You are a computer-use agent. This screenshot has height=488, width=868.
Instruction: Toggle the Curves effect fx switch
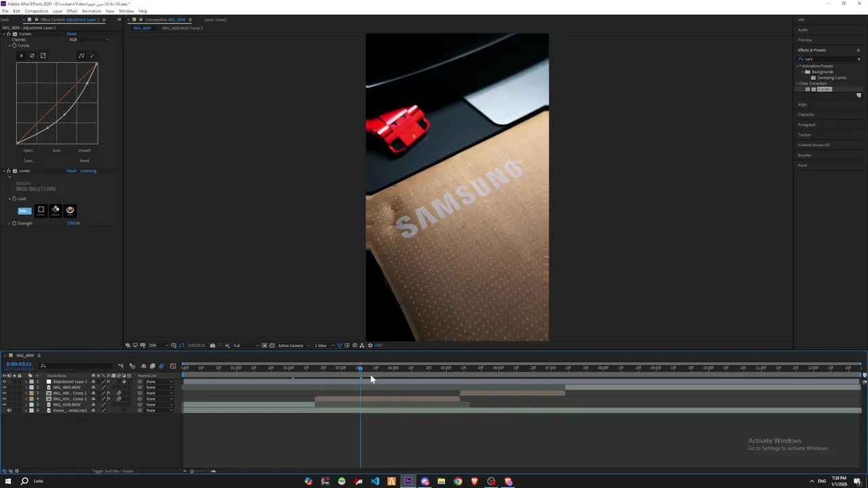(9, 34)
